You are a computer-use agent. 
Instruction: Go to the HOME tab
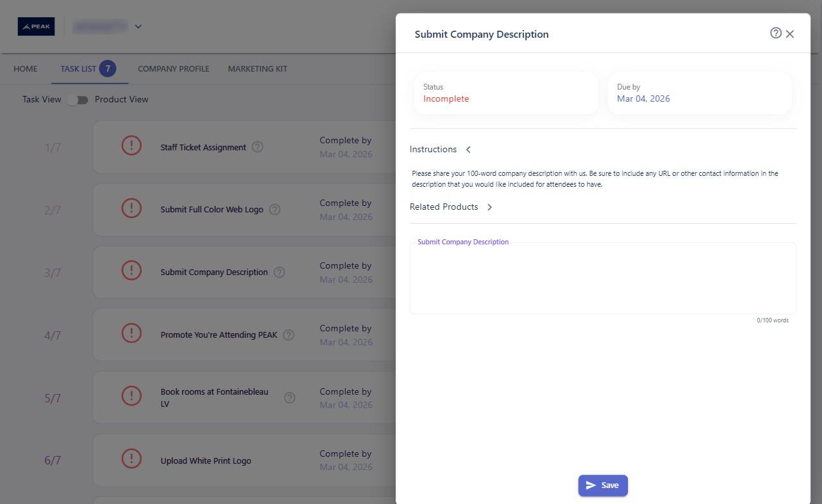click(x=26, y=69)
